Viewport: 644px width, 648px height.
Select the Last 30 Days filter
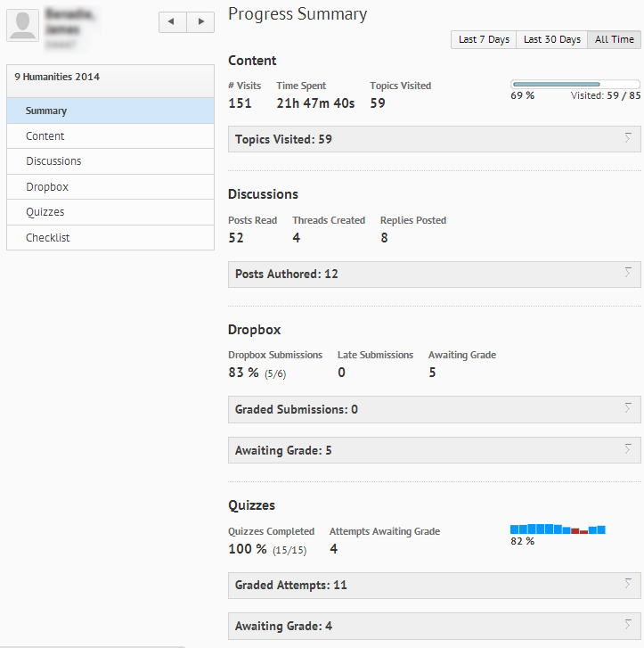click(x=551, y=39)
